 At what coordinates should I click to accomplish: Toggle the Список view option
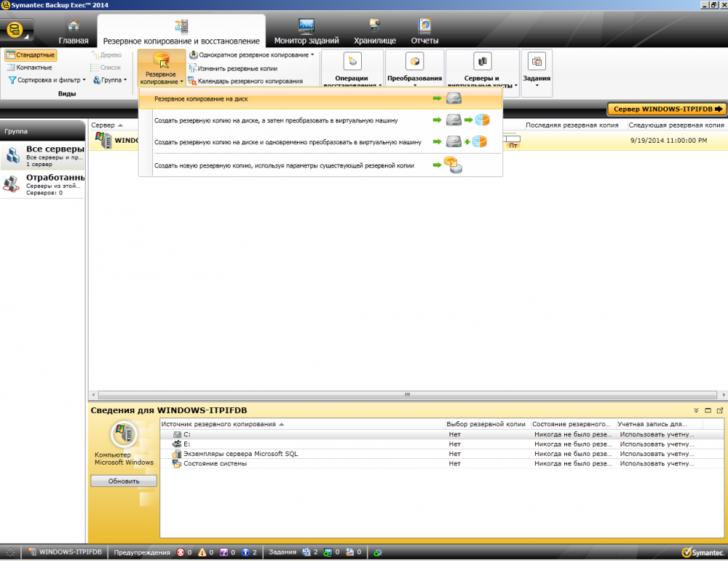pyautogui.click(x=106, y=68)
